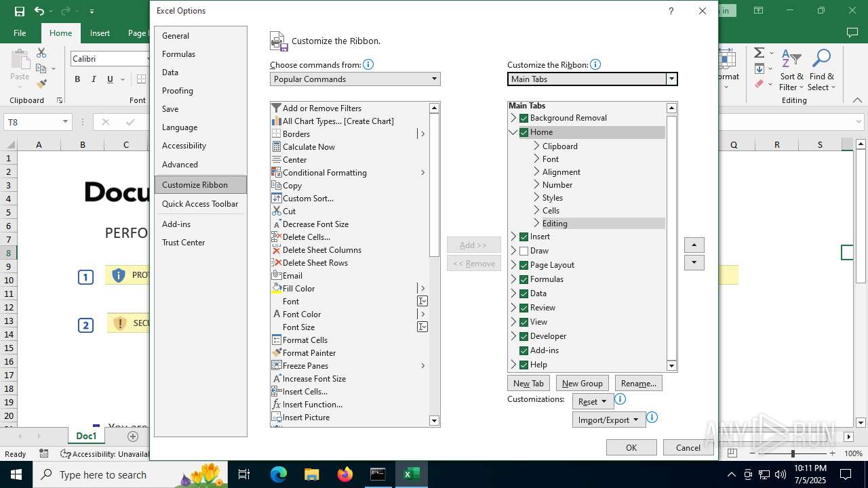Open the Trust Center options category
This screenshot has width=868, height=488.
tap(200, 243)
